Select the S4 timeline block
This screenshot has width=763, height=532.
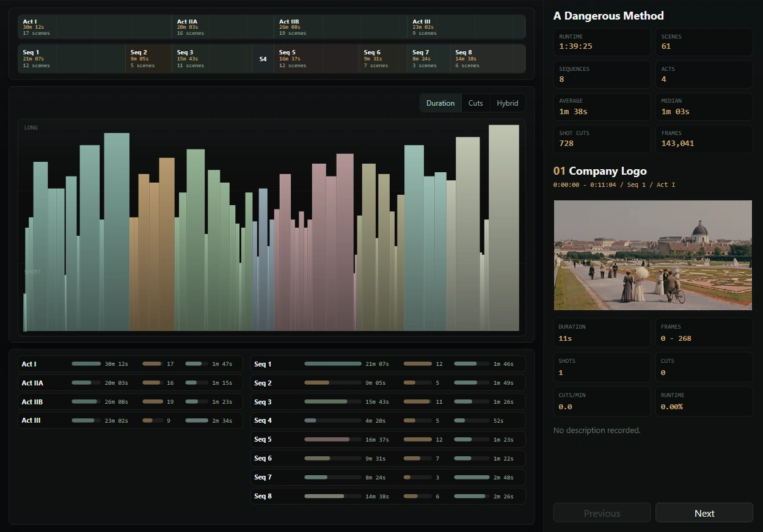[x=263, y=59]
